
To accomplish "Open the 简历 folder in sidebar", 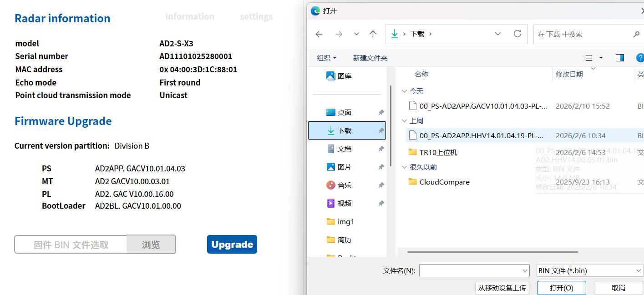I will coord(339,240).
